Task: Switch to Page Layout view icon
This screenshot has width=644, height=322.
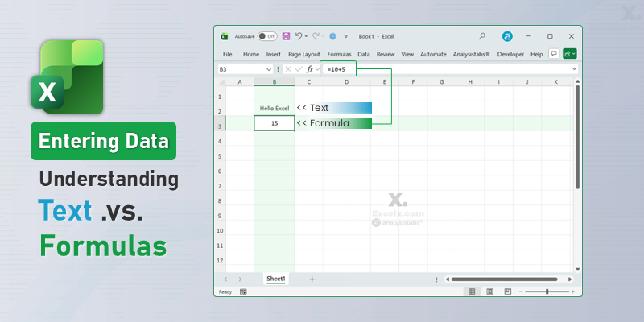Action: point(490,291)
